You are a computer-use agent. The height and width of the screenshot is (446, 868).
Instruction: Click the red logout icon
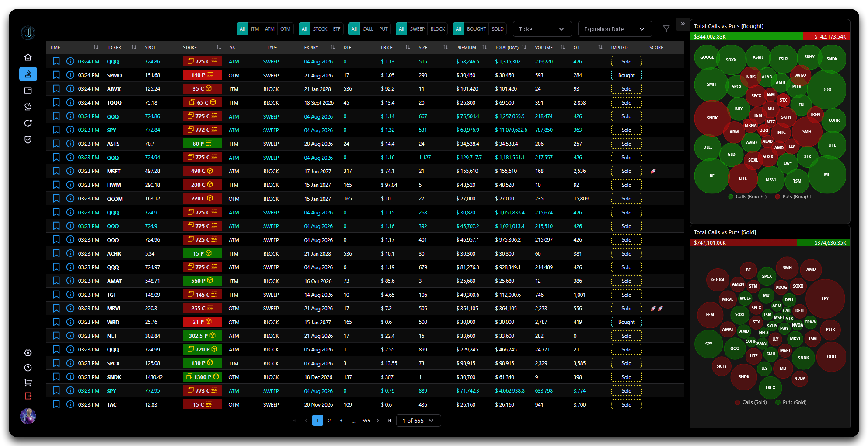tap(28, 396)
